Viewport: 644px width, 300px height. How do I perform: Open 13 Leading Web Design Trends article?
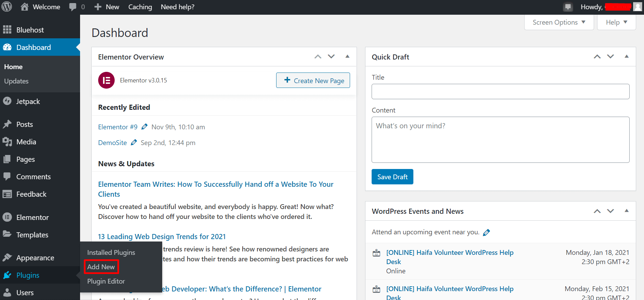point(162,237)
